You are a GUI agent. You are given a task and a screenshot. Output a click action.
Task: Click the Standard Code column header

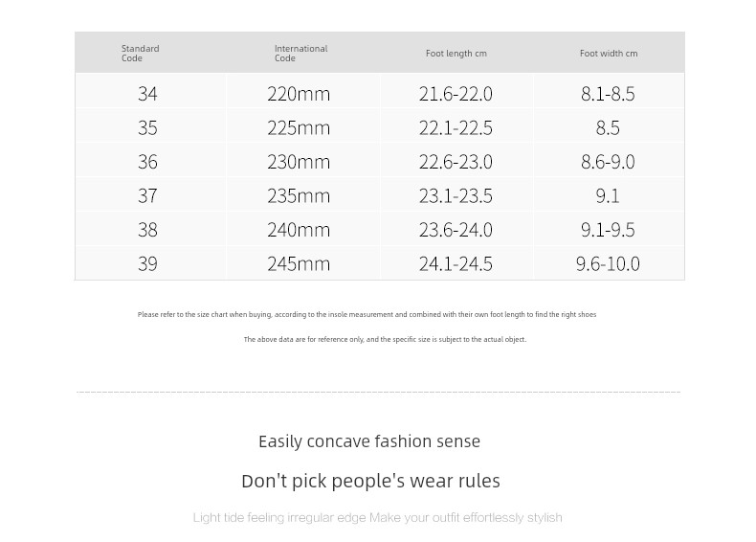click(141, 53)
